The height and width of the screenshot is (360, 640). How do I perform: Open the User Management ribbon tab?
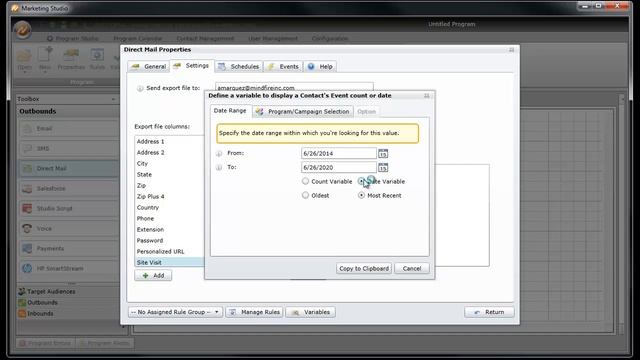coord(273,38)
